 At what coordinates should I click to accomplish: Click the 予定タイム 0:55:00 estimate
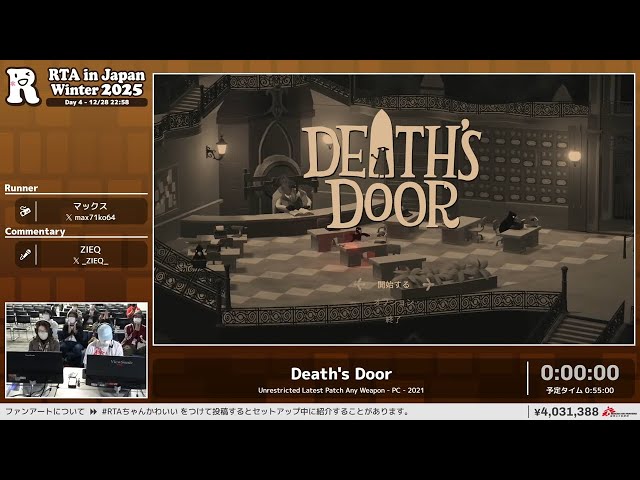580,391
